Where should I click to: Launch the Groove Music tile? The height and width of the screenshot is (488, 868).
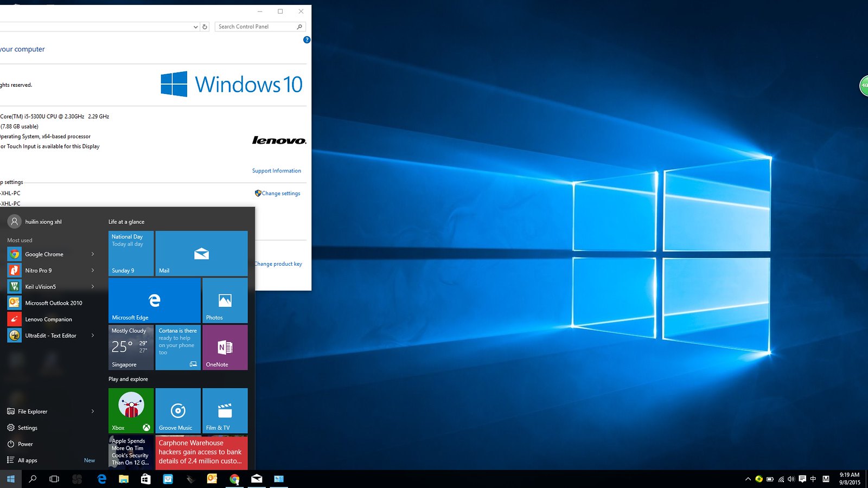[x=178, y=410]
